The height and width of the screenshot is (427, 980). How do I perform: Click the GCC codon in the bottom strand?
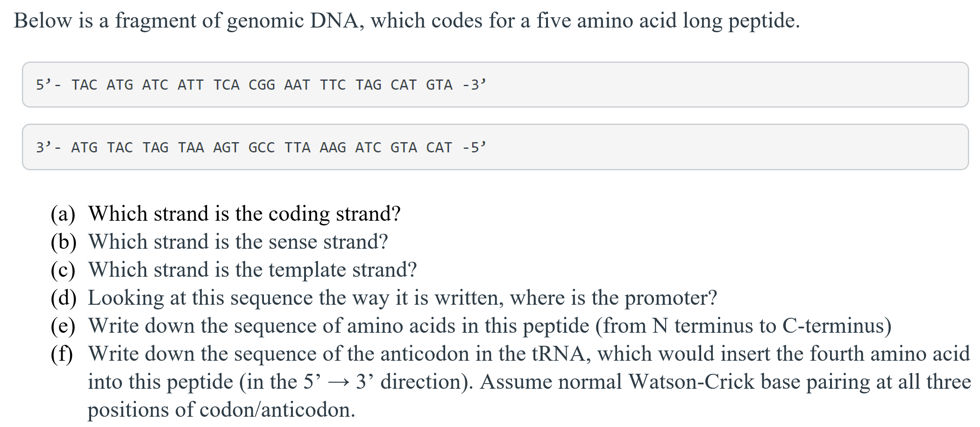pos(262,147)
